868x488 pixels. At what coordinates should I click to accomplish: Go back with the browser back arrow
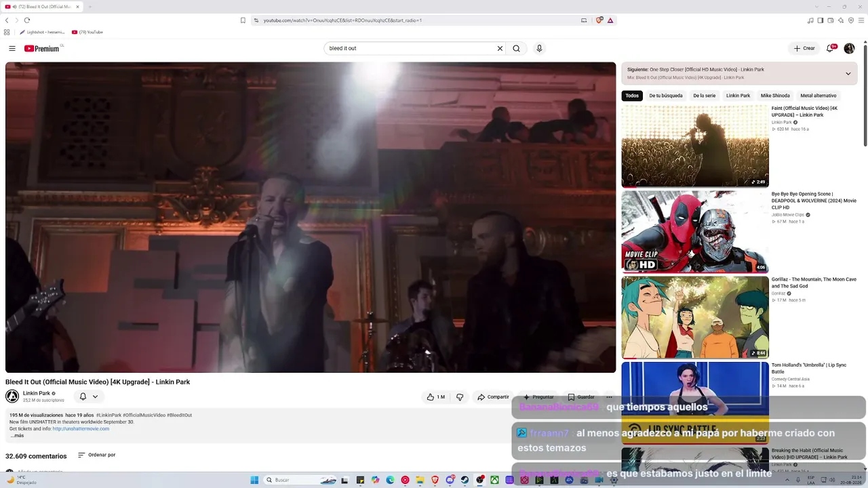[x=7, y=20]
